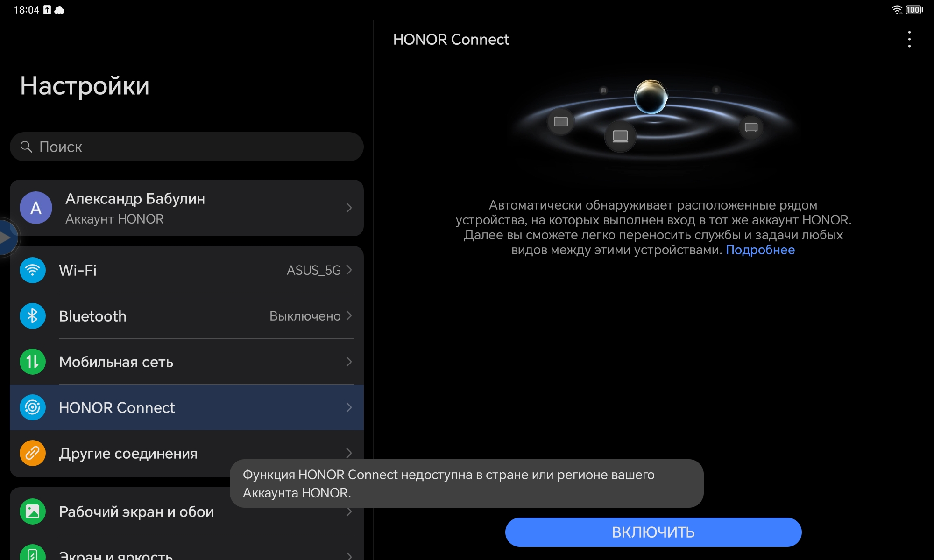Expand the account row chevron
Viewport: 934px width, 560px height.
[349, 208]
